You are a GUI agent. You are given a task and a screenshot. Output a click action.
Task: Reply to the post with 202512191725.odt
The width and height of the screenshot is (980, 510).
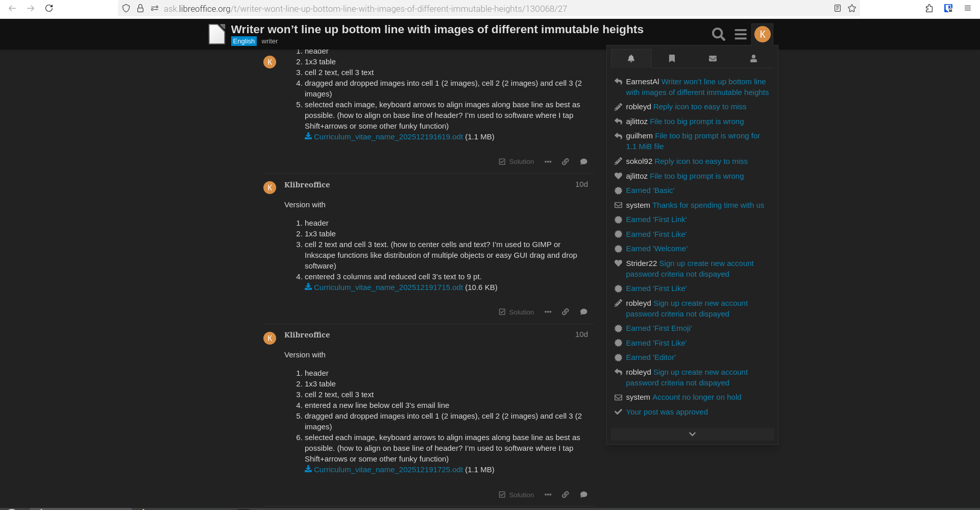pos(583,495)
